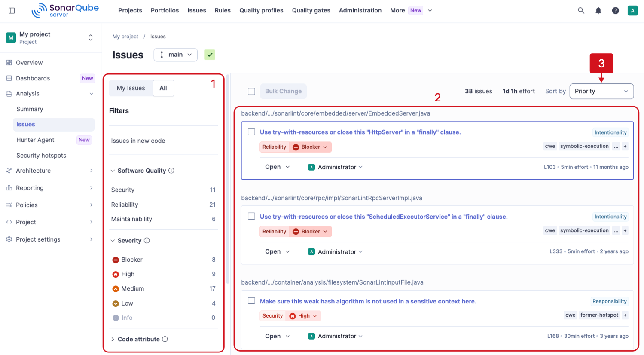The image size is (644, 355).
Task: Switch to All issues toggle
Action: point(163,88)
